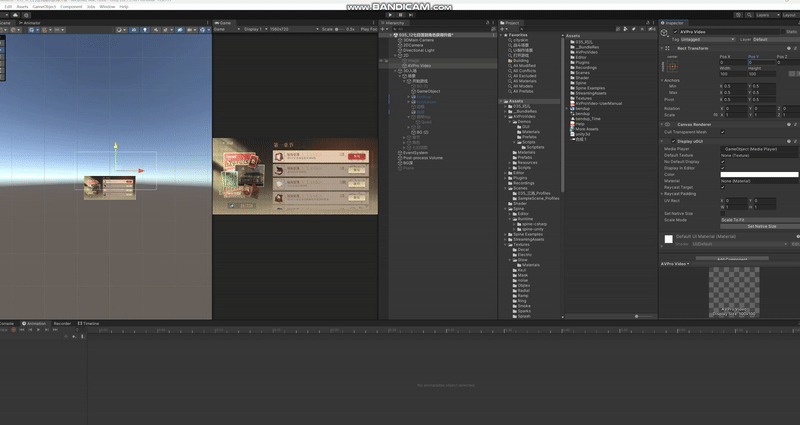This screenshot has height=425, width=800.
Task: Click the Canvas Renderer help icon
Action: click(789, 124)
